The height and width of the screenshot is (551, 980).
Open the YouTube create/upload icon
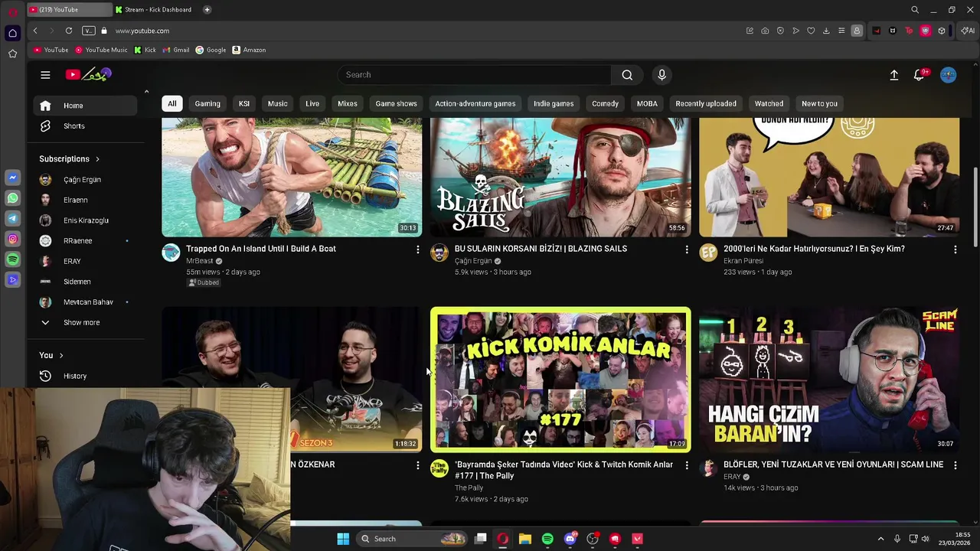pos(893,75)
